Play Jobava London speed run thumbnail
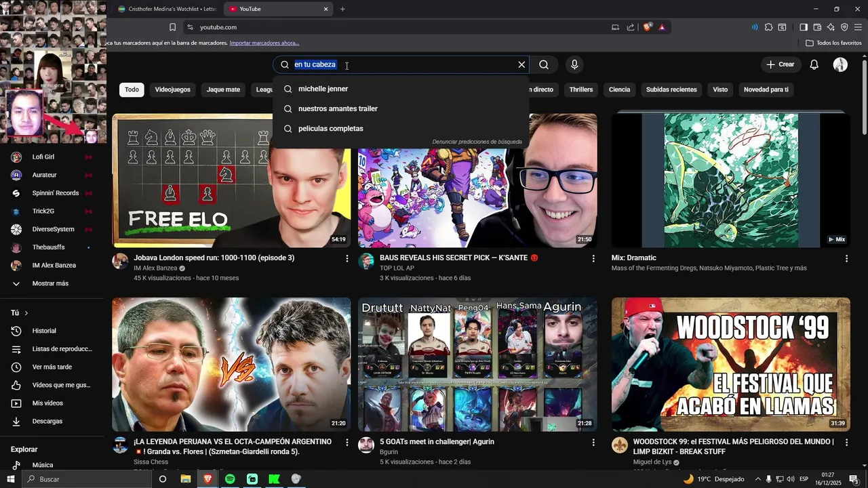868x488 pixels. 231,180
